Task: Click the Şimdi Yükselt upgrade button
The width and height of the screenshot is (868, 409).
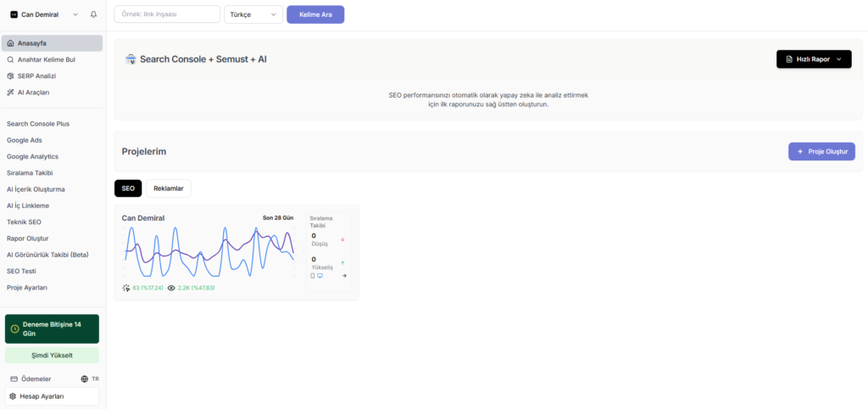Action: pyautogui.click(x=52, y=356)
